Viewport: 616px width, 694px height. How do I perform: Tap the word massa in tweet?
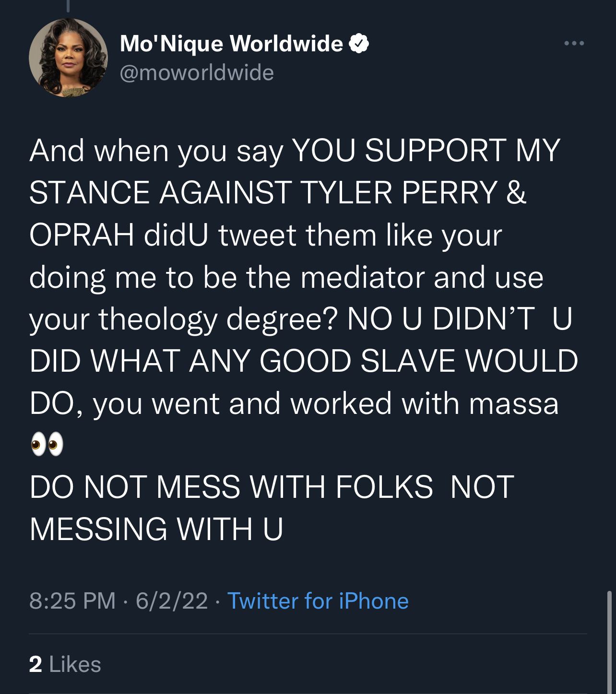pos(513,403)
